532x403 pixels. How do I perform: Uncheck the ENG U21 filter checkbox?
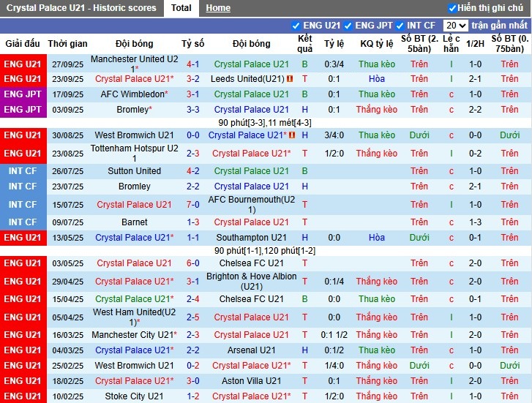[x=296, y=26]
